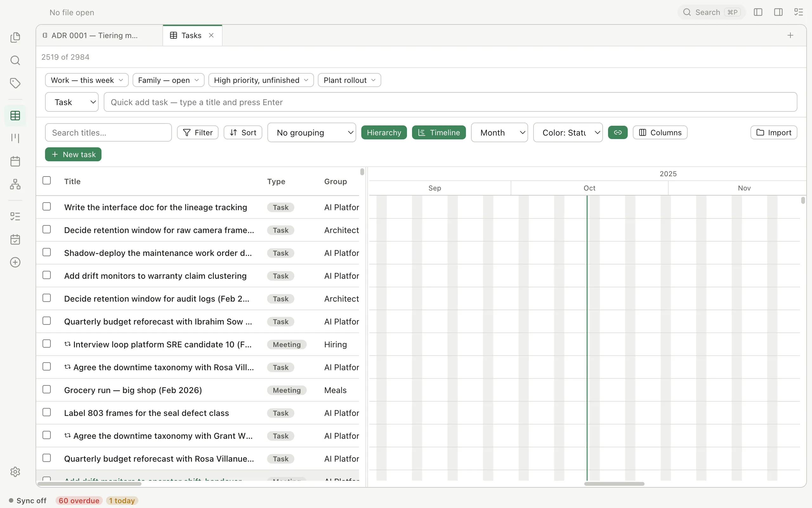Click the '60 overdue' status badge

[x=79, y=501]
